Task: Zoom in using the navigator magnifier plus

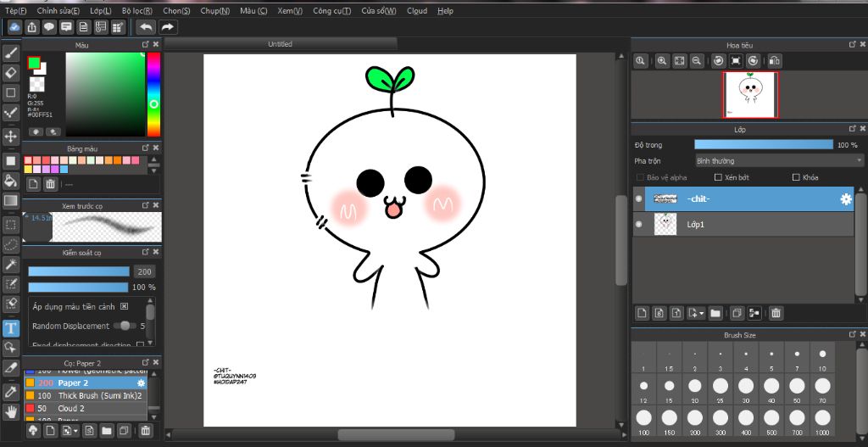Action: [661, 61]
